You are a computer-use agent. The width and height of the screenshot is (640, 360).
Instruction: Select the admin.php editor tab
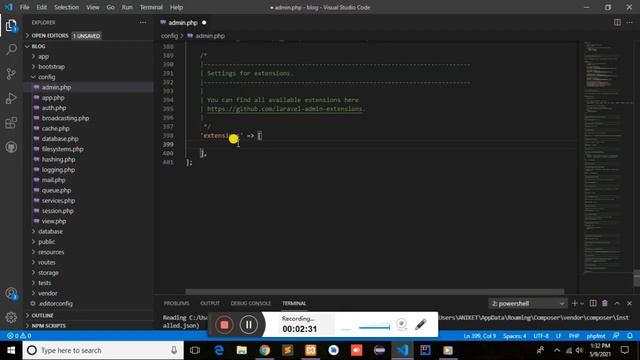(183, 22)
